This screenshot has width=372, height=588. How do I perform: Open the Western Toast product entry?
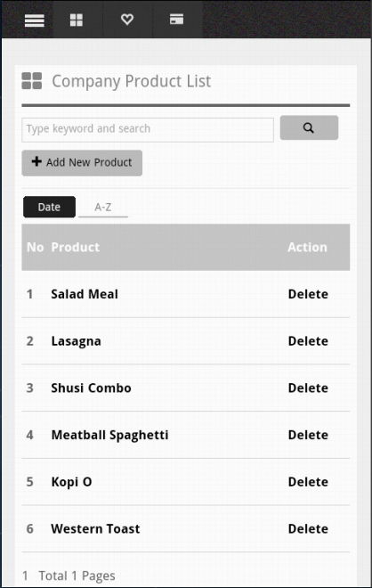click(95, 528)
